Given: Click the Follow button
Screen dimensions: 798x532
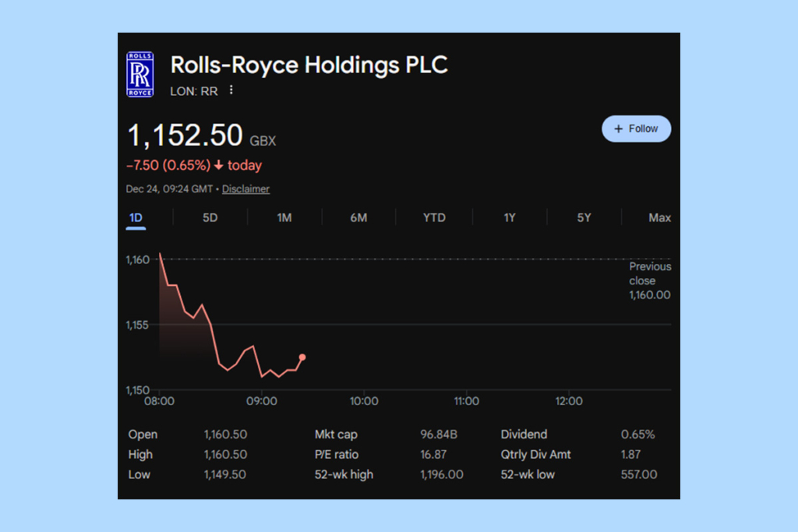Looking at the screenshot, I should [636, 128].
